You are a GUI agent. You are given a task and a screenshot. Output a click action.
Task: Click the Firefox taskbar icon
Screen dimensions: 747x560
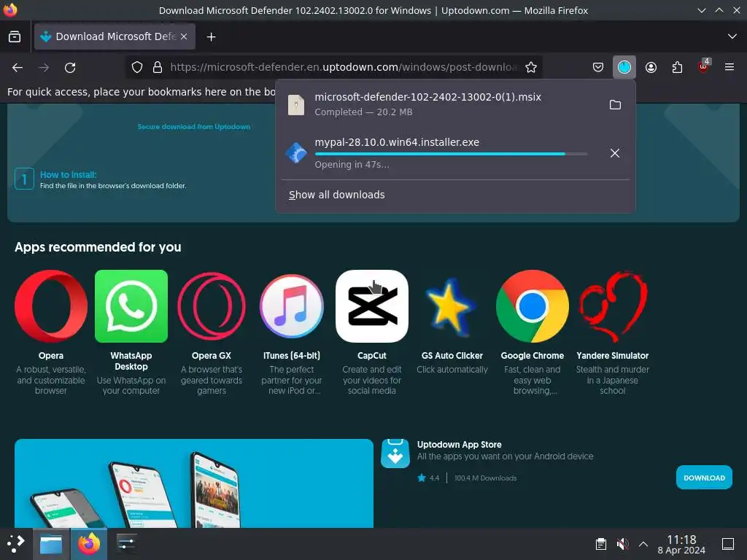[89, 544]
